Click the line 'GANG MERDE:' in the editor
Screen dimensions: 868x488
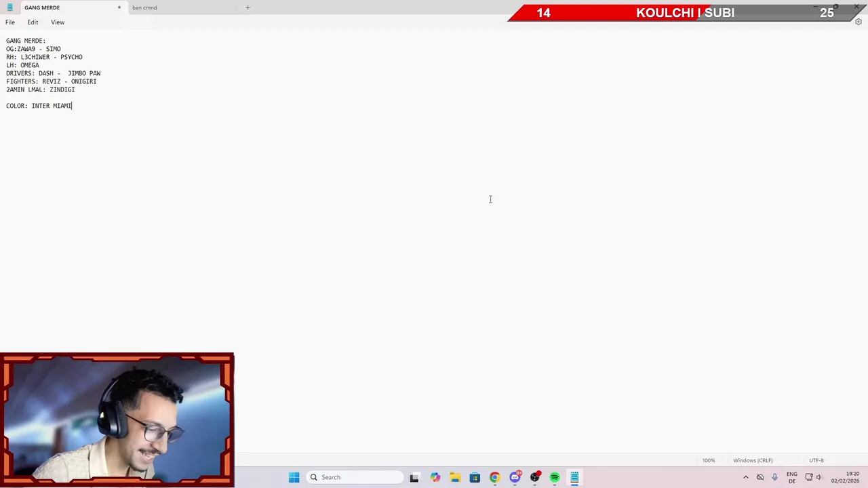[26, 41]
